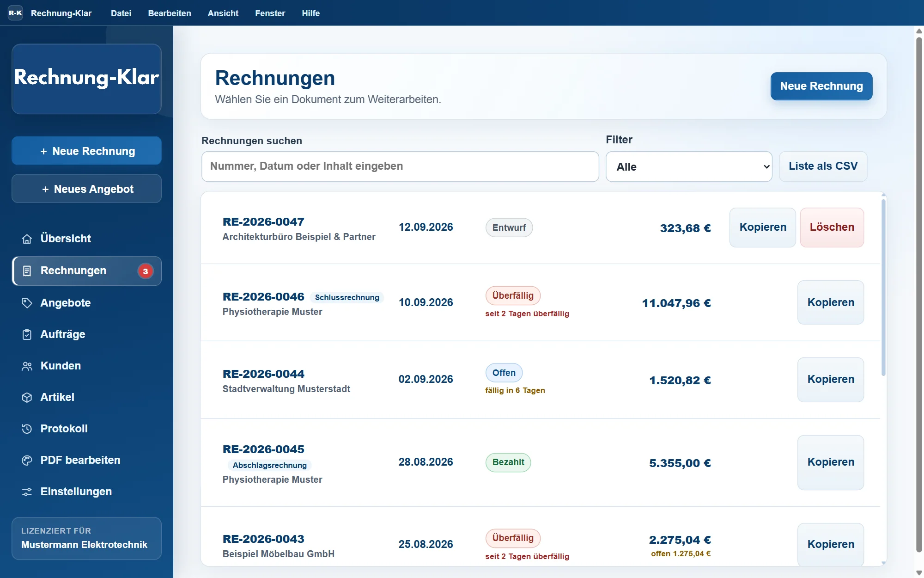
Task: Click the invoice list scrollbar
Action: coord(883,287)
